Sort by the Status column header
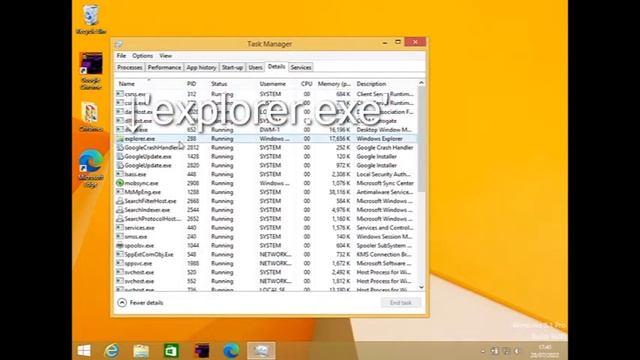The width and height of the screenshot is (640, 360). click(x=219, y=84)
